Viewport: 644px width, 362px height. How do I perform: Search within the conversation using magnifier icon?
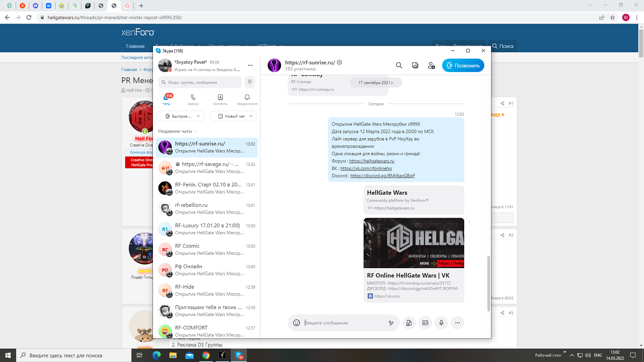399,65
